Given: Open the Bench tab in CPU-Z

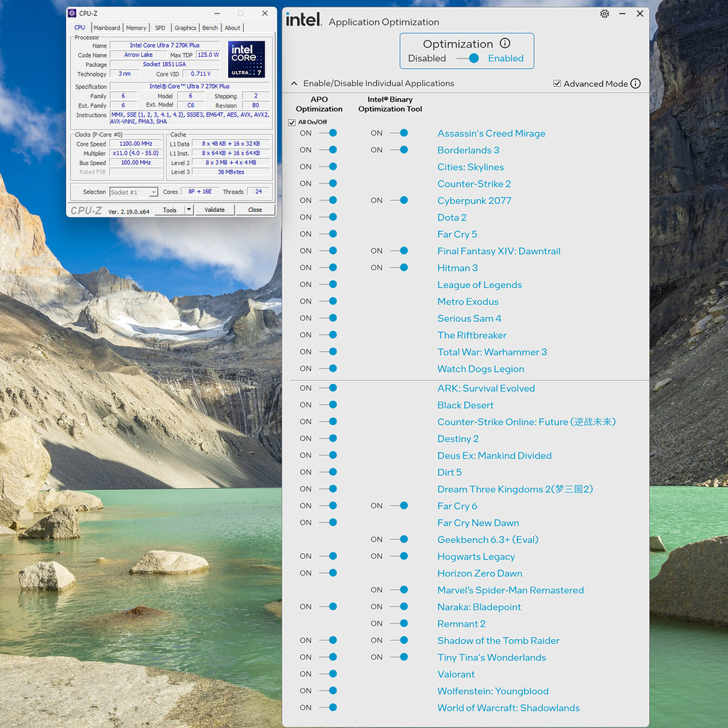Looking at the screenshot, I should 210,28.
